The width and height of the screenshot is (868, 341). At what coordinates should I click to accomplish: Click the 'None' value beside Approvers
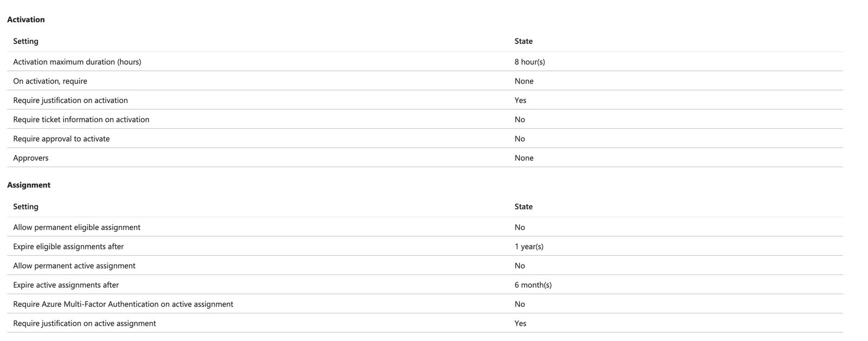(x=524, y=158)
